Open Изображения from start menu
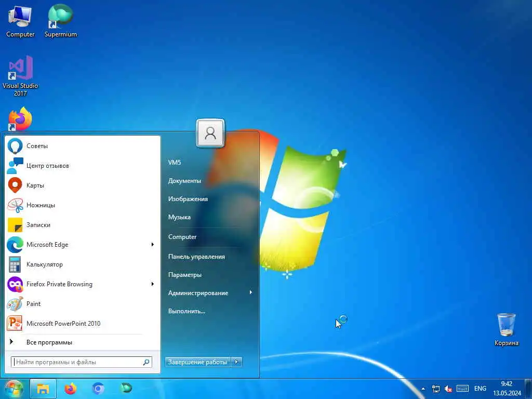 pyautogui.click(x=188, y=199)
